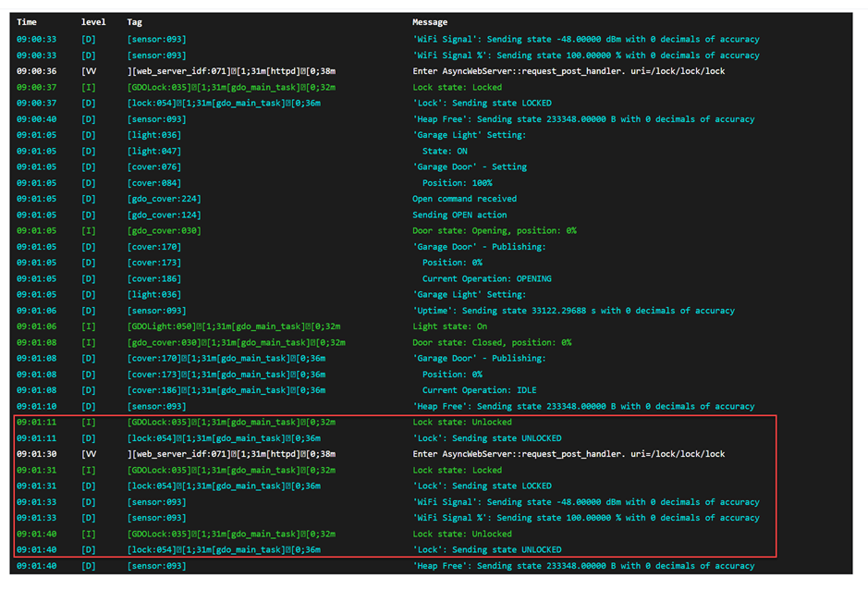
Task: Click the 'Open command received' message
Action: point(464,198)
